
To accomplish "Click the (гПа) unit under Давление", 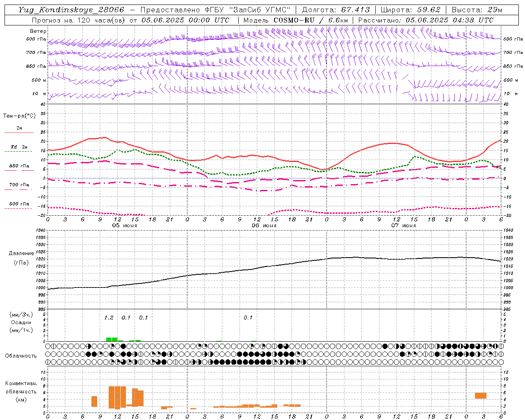I will (21, 263).
